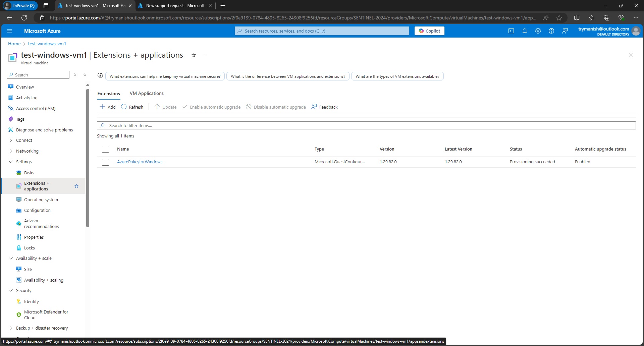Open the Azure portal hamburger menu
Image resolution: width=644 pixels, height=346 pixels.
pyautogui.click(x=9, y=31)
